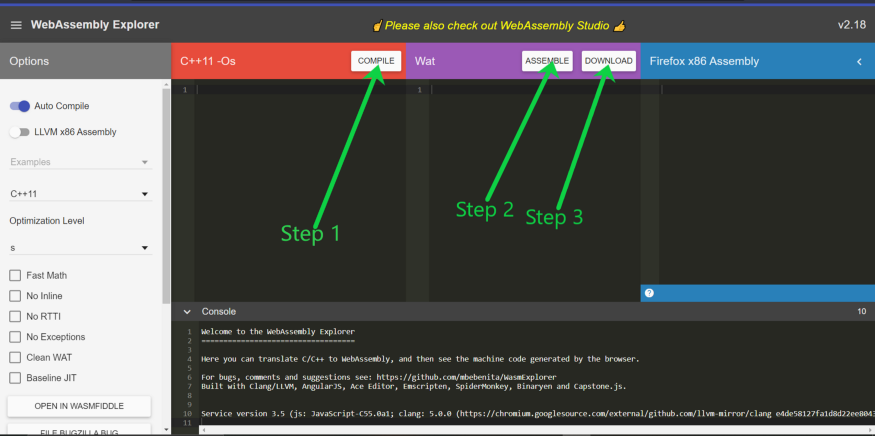Click the Optimization Level label
The image size is (875, 436).
click(x=47, y=221)
